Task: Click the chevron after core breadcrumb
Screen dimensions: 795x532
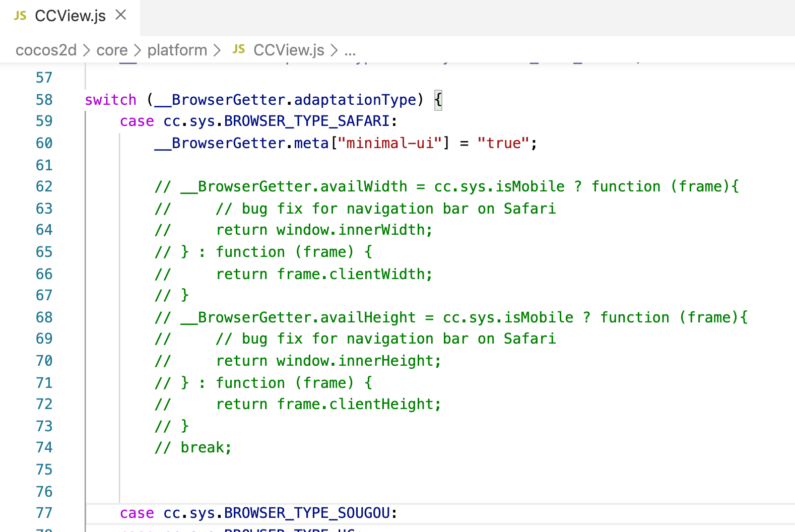Action: coord(138,50)
